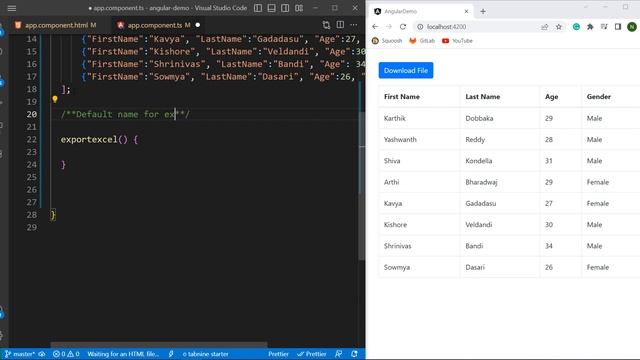Open Squoosh bookmark
This screenshot has width=640, height=360.
pyautogui.click(x=387, y=41)
